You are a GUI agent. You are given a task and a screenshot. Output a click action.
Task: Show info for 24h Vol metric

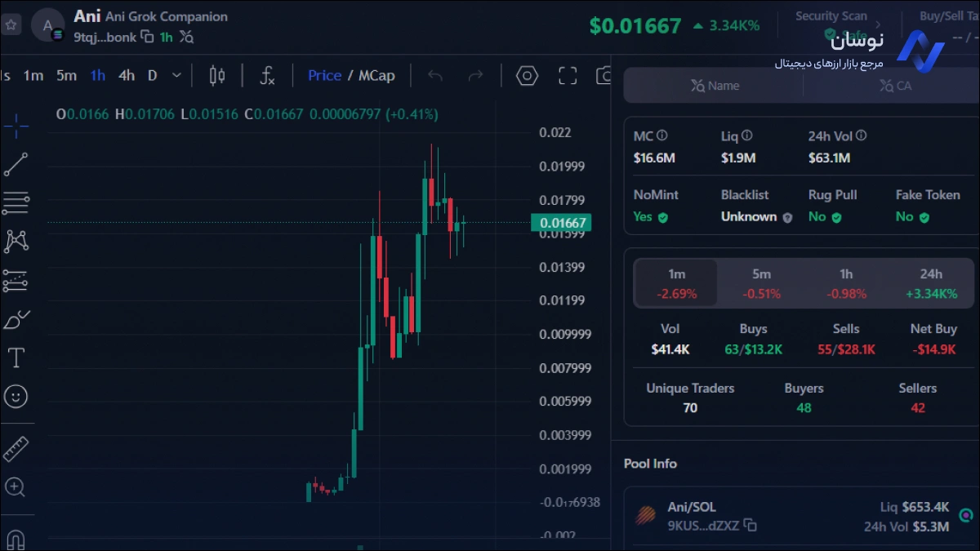point(861,136)
